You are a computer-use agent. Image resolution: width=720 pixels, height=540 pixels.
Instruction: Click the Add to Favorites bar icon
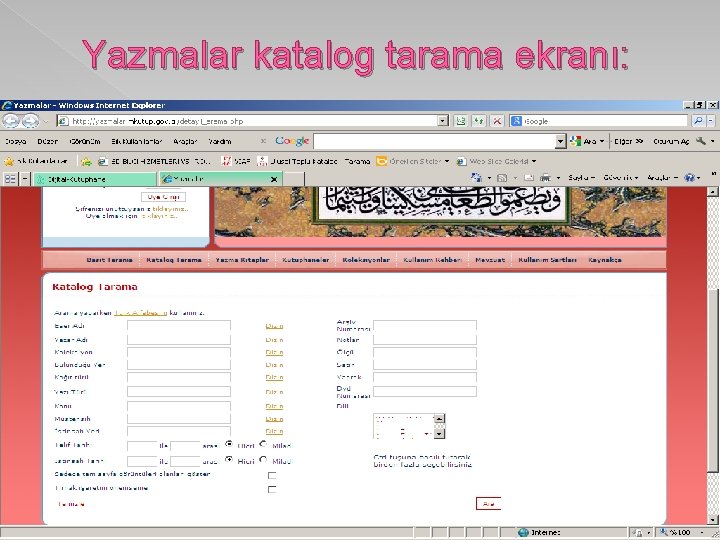coord(86,161)
